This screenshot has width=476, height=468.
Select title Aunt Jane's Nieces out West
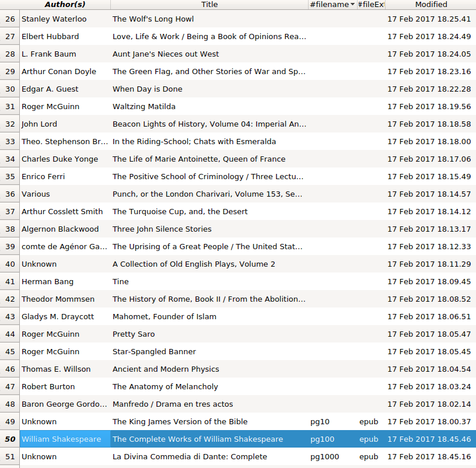166,54
